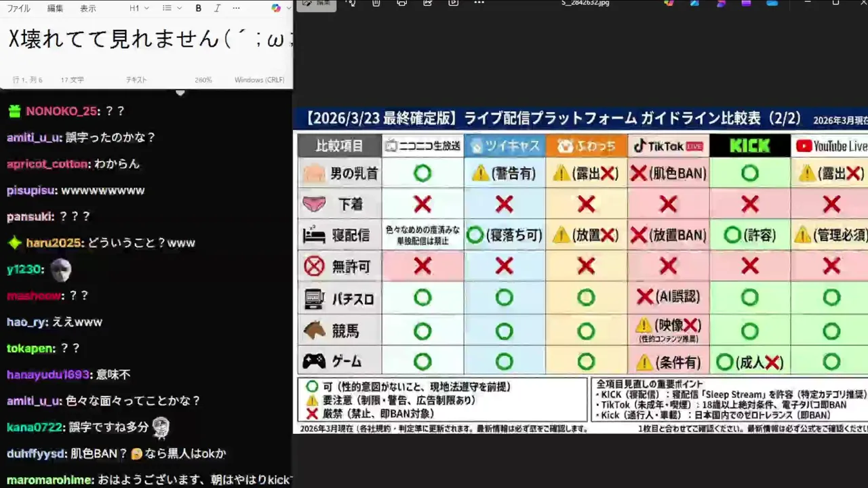Click the face emote posted by y1230

pos(61,270)
